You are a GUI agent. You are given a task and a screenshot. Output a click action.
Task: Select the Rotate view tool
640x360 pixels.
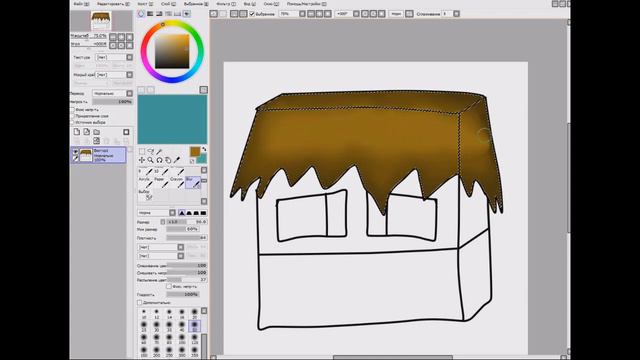click(159, 160)
